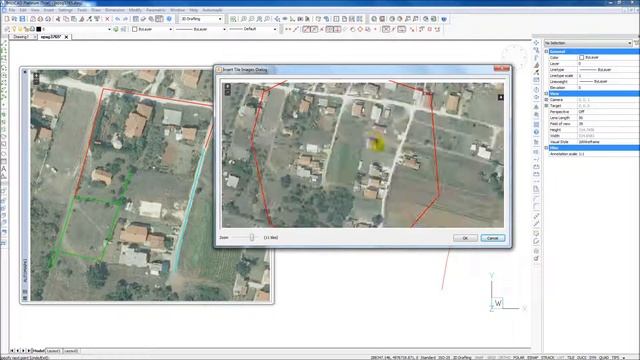Click the Zoom Extents icon after workspace dropdown
The height and width of the screenshot is (360, 640).
coord(233,19)
